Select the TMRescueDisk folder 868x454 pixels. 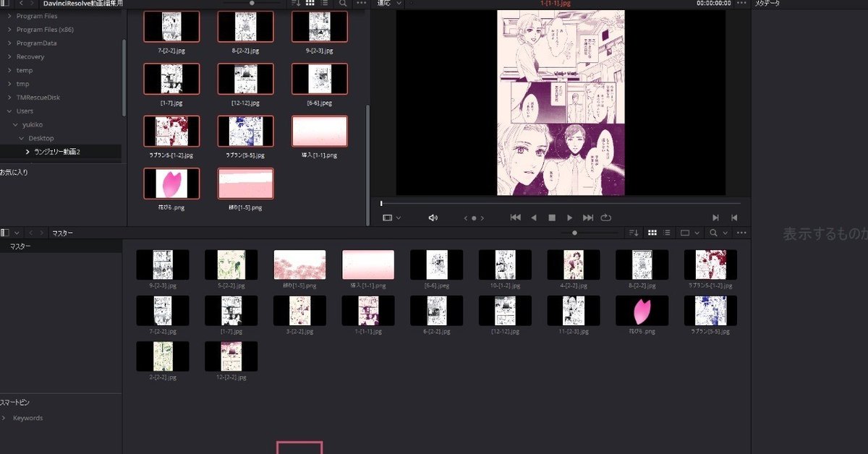[x=38, y=98]
